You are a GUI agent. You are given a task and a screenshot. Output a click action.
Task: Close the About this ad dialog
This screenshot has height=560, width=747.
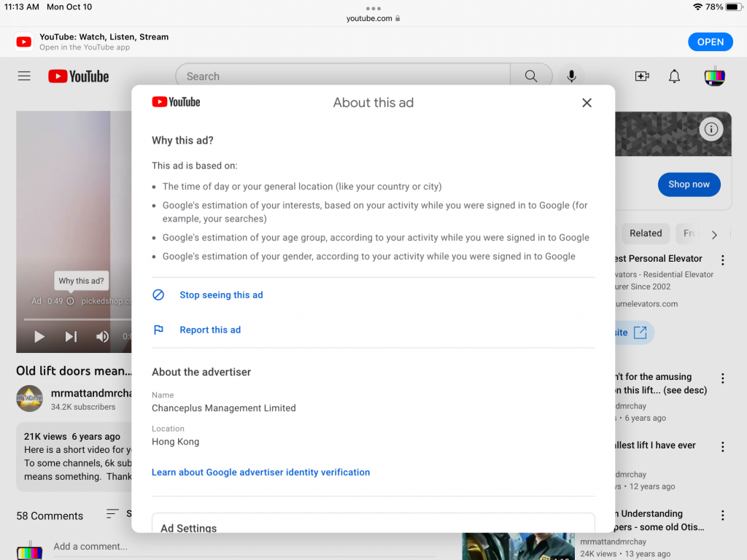(x=587, y=103)
